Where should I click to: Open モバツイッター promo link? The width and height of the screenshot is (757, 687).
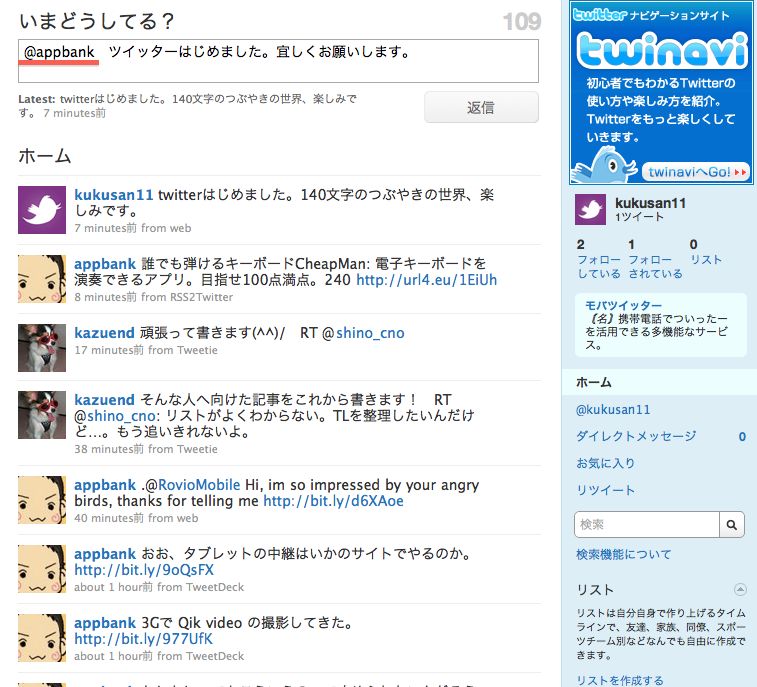click(x=623, y=305)
